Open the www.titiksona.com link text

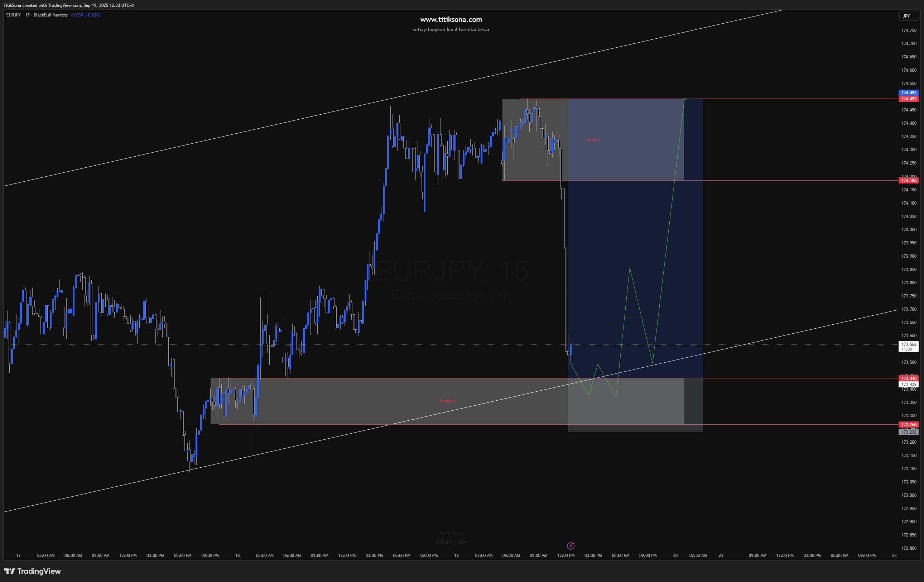point(451,20)
